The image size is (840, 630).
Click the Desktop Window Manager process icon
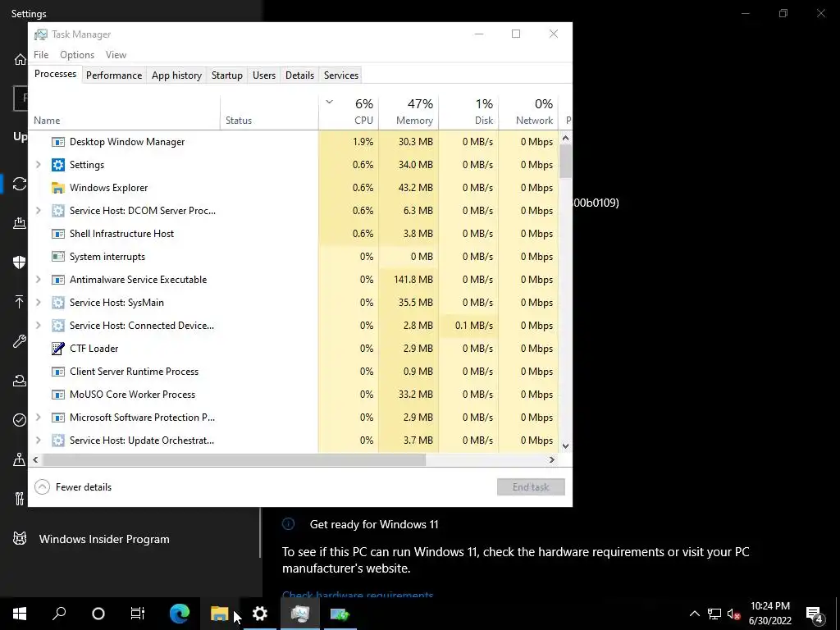click(58, 142)
